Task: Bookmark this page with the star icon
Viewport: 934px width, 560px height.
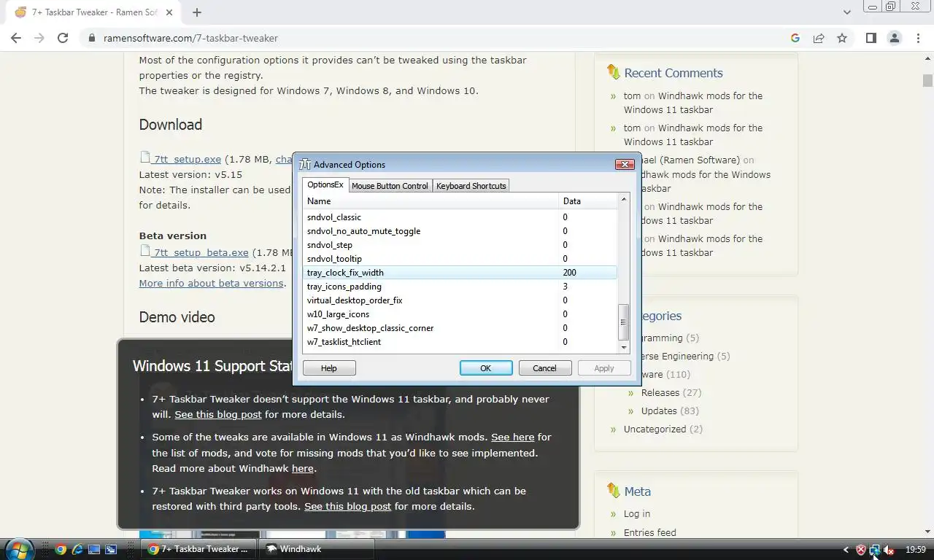Action: [842, 38]
